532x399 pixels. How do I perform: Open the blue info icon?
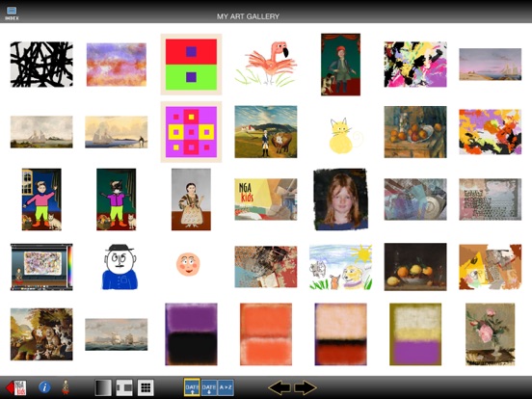click(44, 387)
